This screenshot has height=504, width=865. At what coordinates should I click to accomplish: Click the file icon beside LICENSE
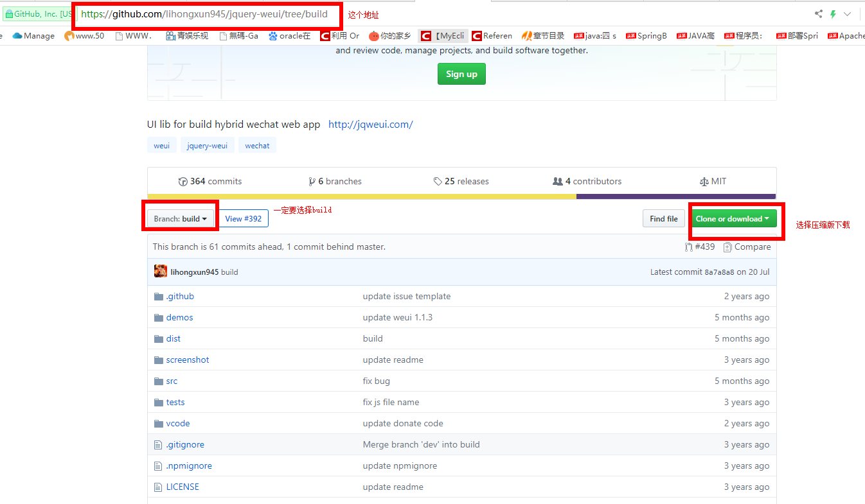click(x=158, y=487)
